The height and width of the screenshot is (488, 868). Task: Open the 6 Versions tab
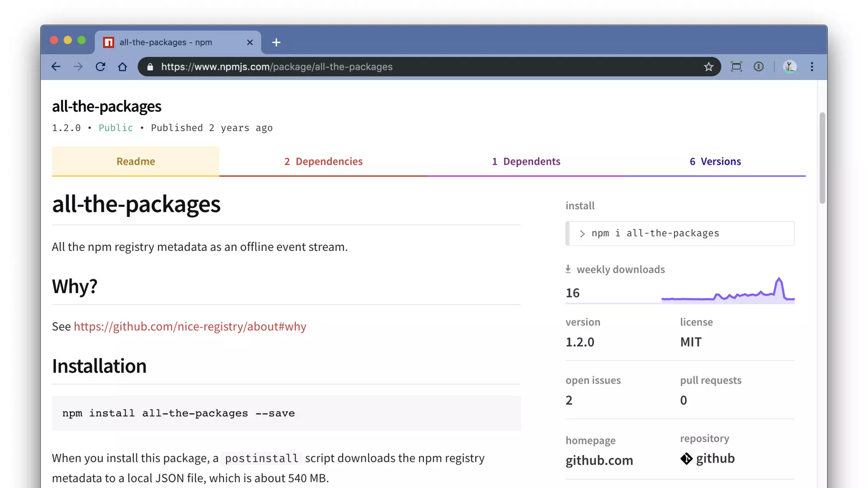[x=715, y=161]
